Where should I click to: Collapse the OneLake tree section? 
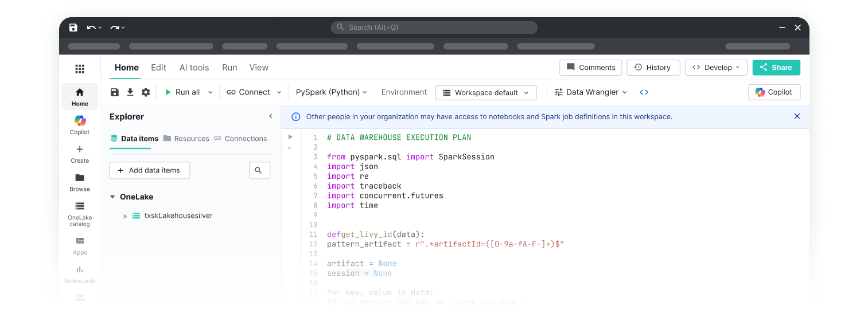(112, 197)
